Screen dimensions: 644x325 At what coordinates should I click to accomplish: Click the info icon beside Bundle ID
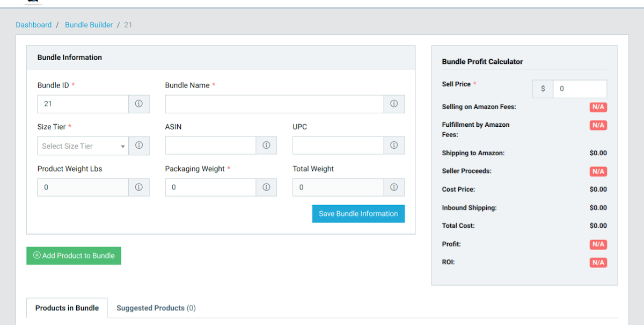point(138,104)
